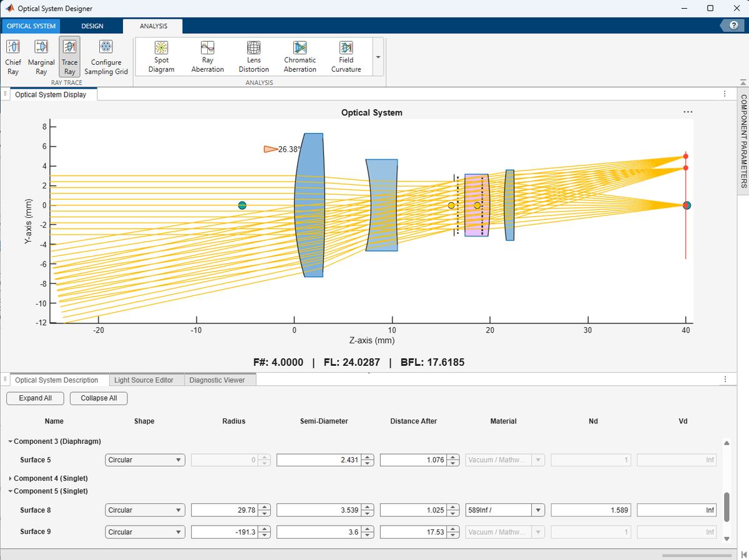Open the Ray Aberration analysis
The width and height of the screenshot is (749, 560).
[x=208, y=57]
